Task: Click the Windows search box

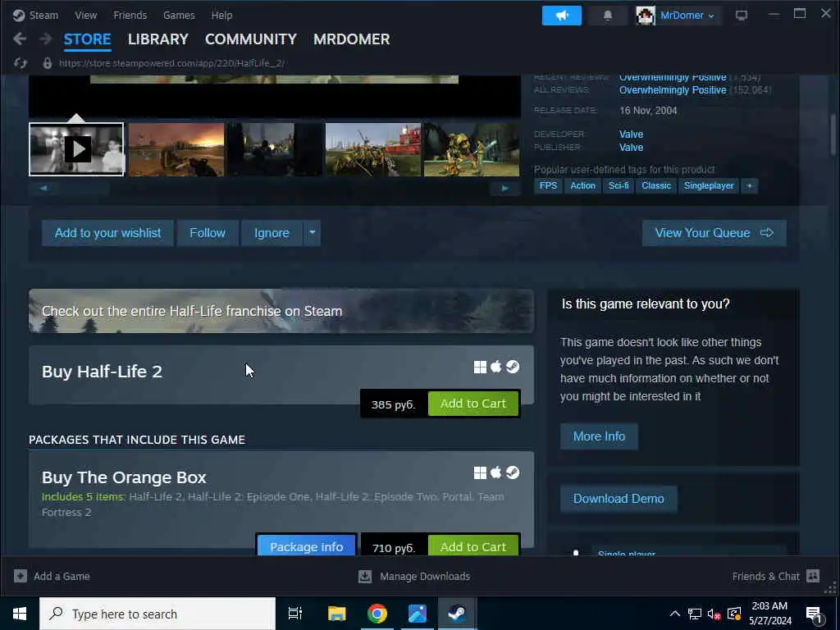Action: pyautogui.click(x=157, y=614)
